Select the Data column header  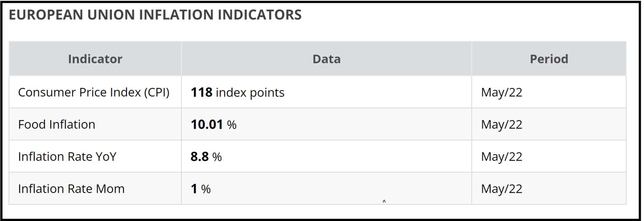326,59
